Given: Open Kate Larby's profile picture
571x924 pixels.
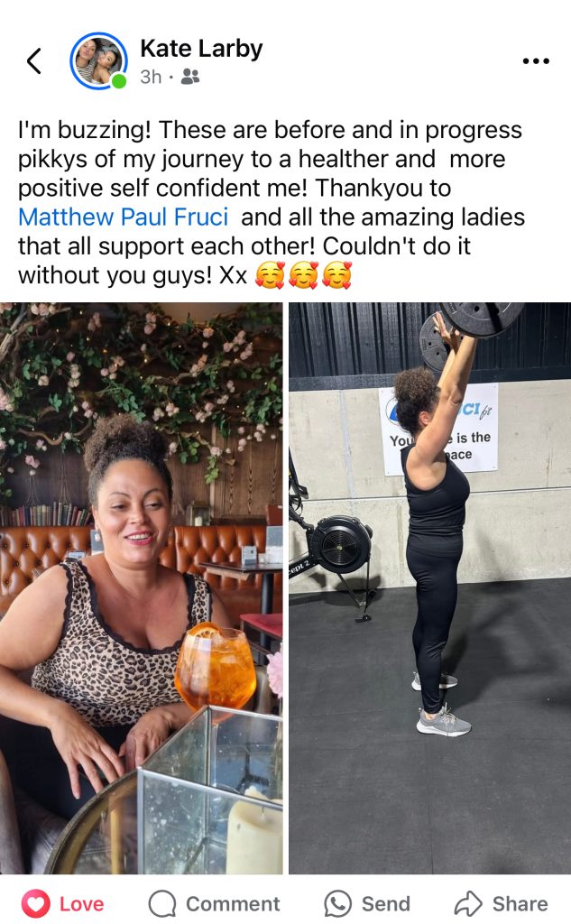Looking at the screenshot, I should (x=98, y=60).
